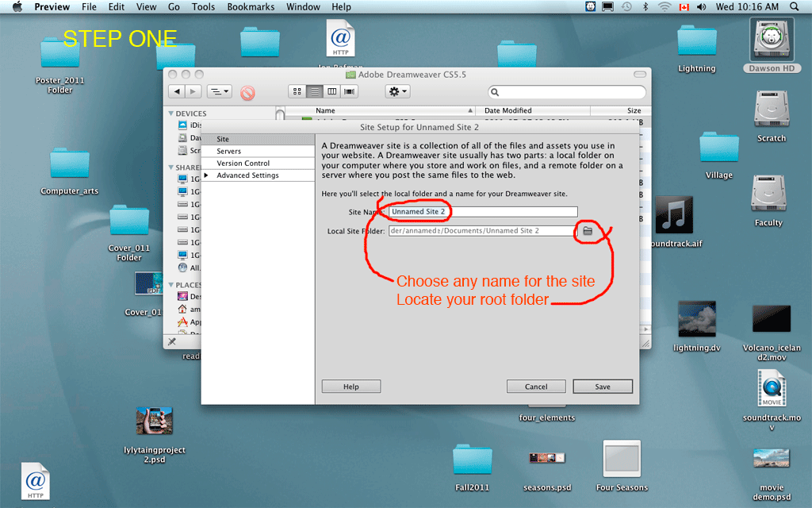812x508 pixels.
Task: Click the Wi-Fi status icon
Action: (665, 6)
